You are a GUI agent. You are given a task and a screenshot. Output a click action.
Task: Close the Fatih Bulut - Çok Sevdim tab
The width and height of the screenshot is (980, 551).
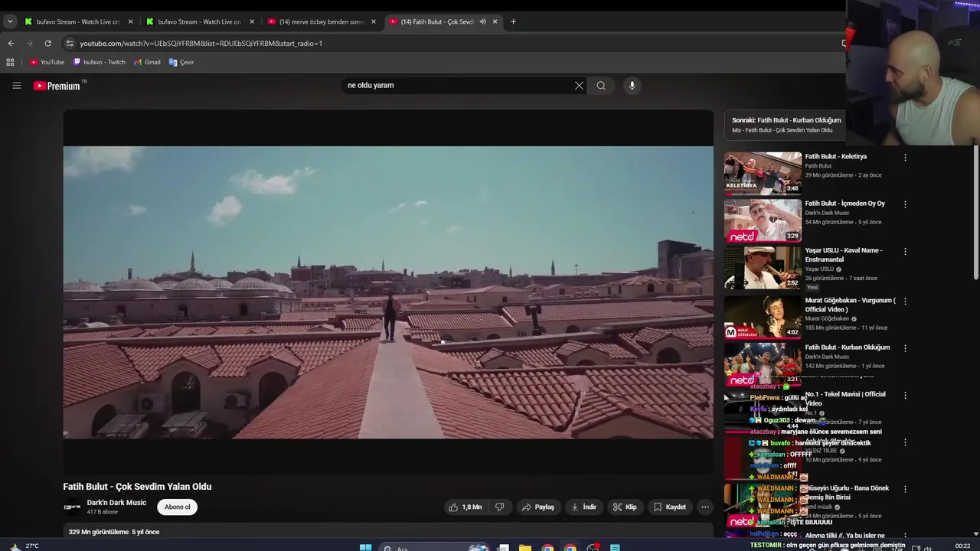495,21
